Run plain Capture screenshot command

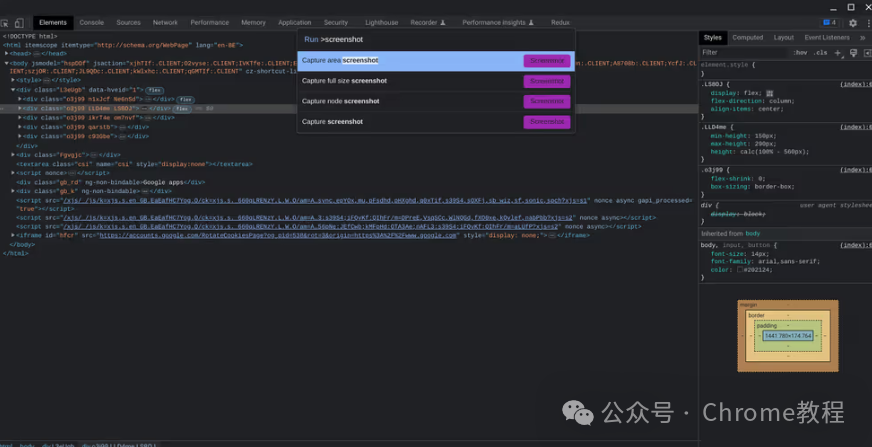point(436,122)
